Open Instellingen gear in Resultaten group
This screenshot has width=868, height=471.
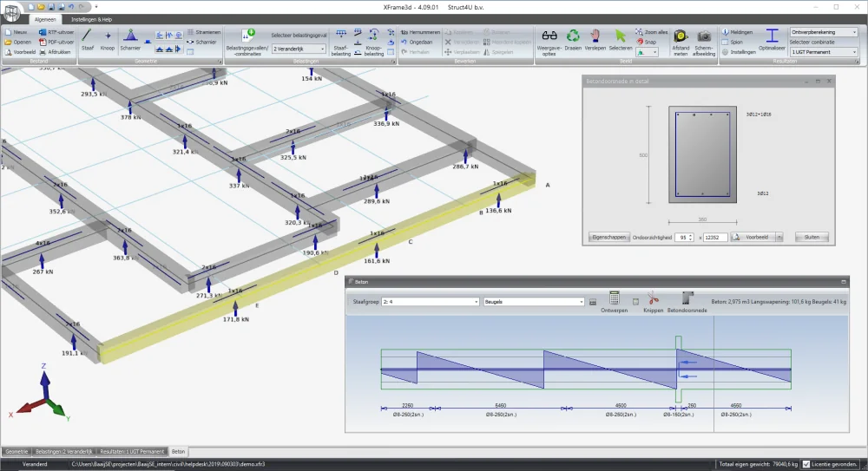coord(739,52)
